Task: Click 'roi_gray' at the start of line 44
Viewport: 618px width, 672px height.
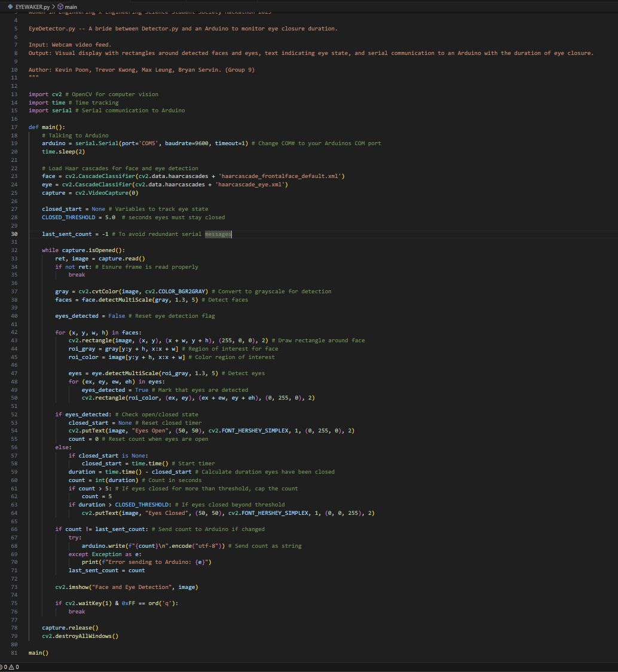Action: click(82, 349)
